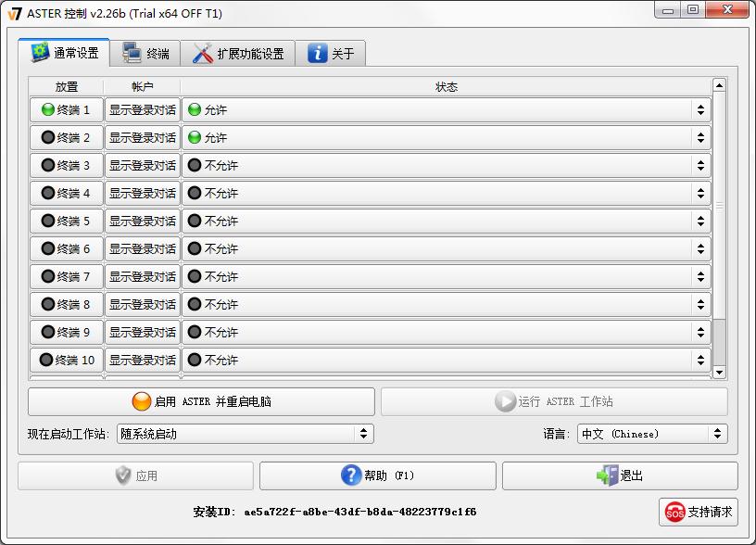Image resolution: width=756 pixels, height=545 pixels.
Task: Click the dark status dot in 终端 4 row 不允许
Action: 195,194
